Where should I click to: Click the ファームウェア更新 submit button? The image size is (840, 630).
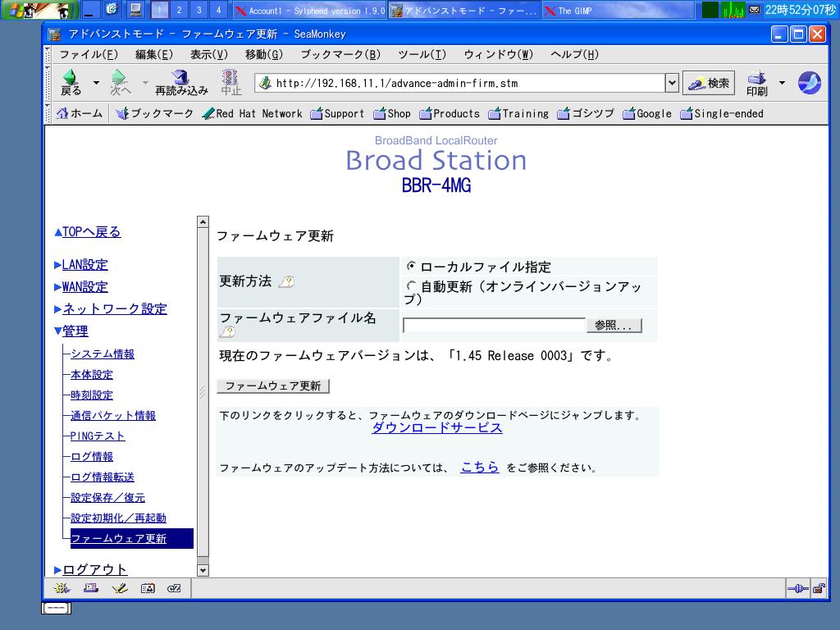pos(273,386)
